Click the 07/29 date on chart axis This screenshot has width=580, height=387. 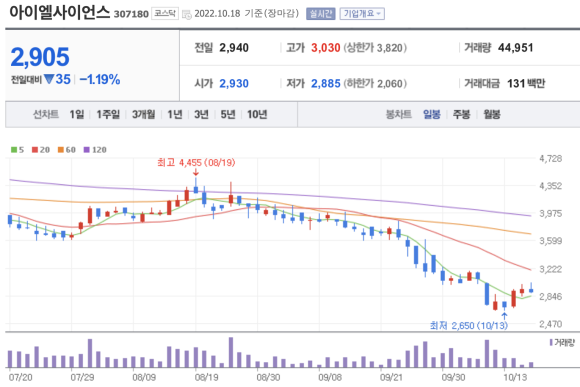(x=82, y=377)
